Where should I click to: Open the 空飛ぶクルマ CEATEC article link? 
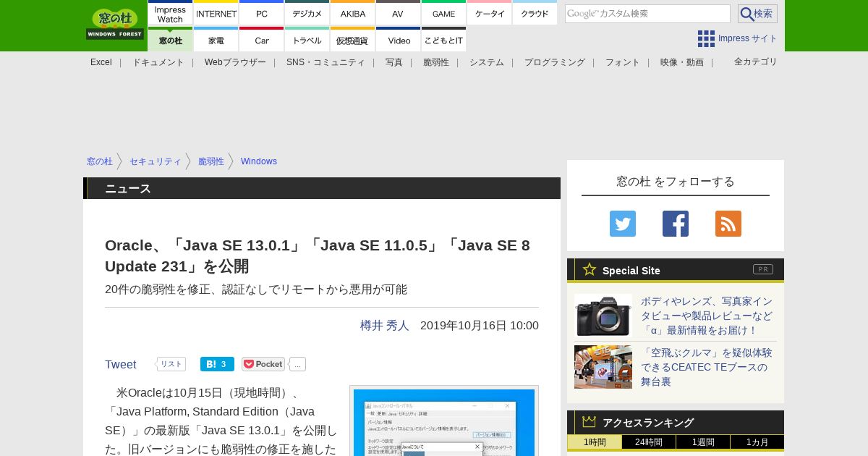707,367
